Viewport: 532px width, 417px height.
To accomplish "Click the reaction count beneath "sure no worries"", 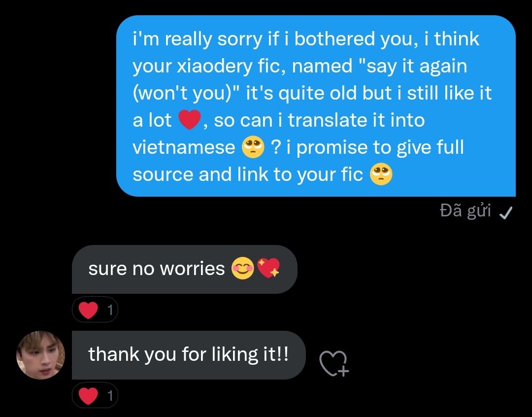I will pos(110,310).
